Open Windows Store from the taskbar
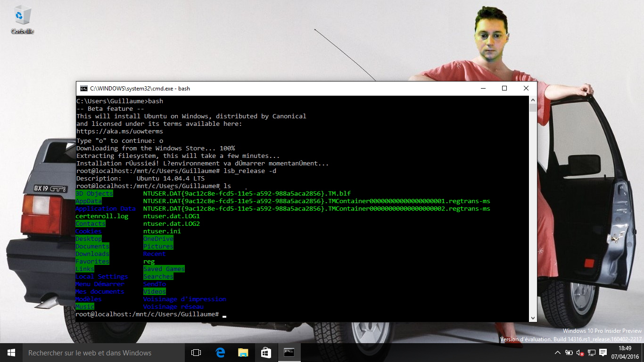Image resolution: width=644 pixels, height=362 pixels. click(266, 353)
